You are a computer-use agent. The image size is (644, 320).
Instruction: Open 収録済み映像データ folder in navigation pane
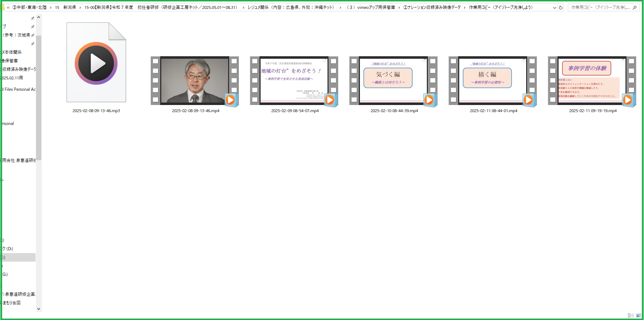(x=19, y=69)
